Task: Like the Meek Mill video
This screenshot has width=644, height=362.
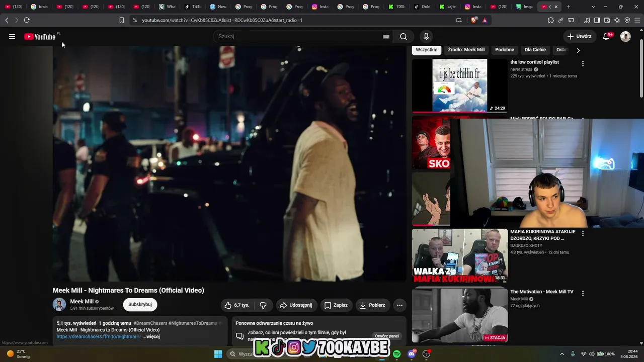Action: pos(236,305)
